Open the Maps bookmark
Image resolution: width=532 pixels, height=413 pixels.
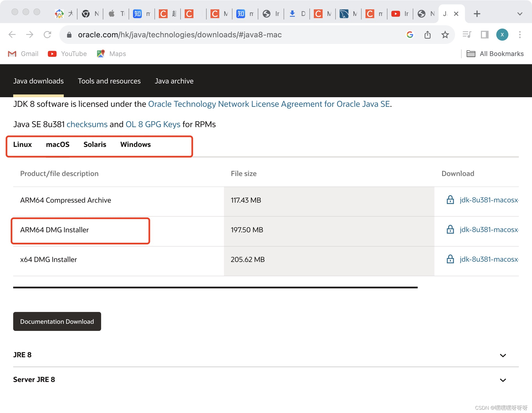pyautogui.click(x=111, y=54)
